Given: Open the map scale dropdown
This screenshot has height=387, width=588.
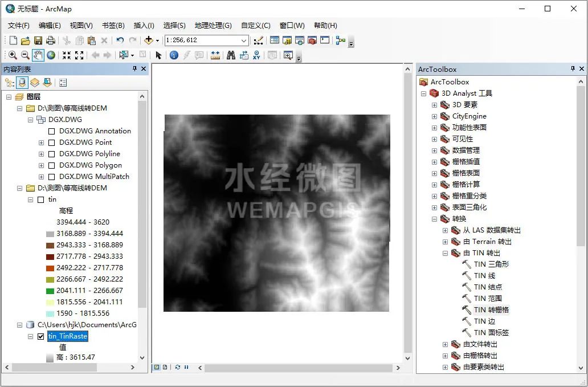Looking at the screenshot, I should [x=244, y=40].
